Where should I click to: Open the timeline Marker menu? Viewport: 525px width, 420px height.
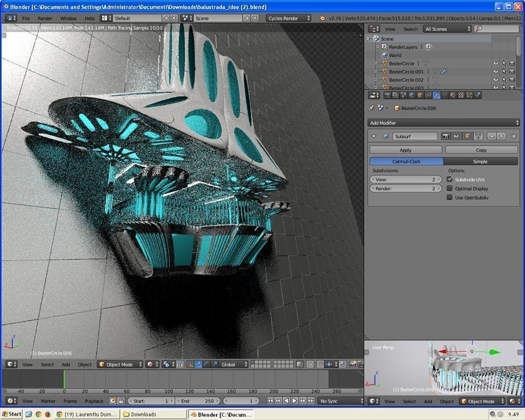(x=48, y=401)
